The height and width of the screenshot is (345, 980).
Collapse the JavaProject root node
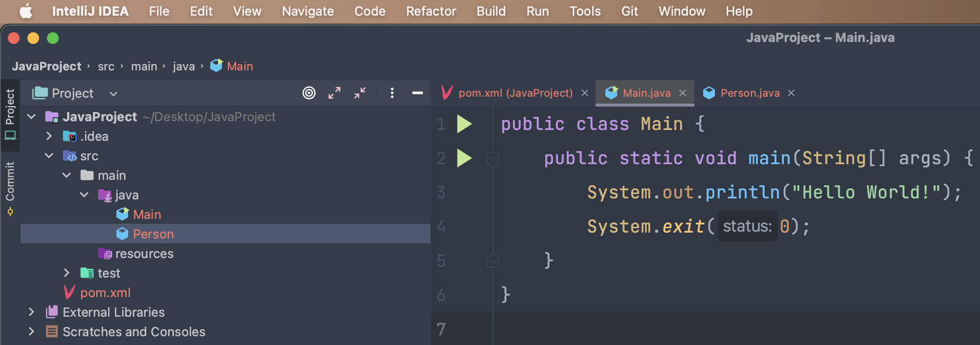coord(32,117)
